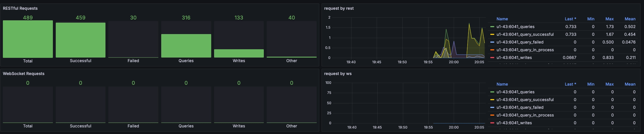
Task: Click the red writes swatch in request by ws legend
Action: pos(492,123)
